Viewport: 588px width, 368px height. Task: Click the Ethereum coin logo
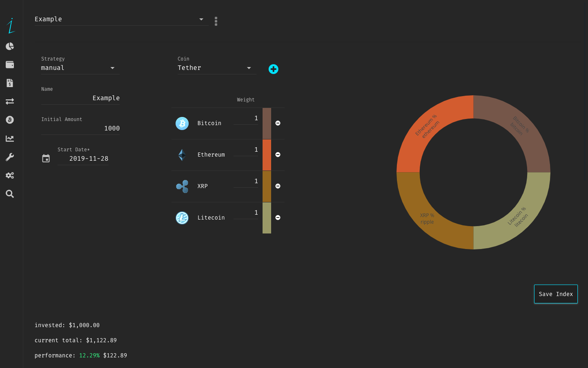[182, 155]
